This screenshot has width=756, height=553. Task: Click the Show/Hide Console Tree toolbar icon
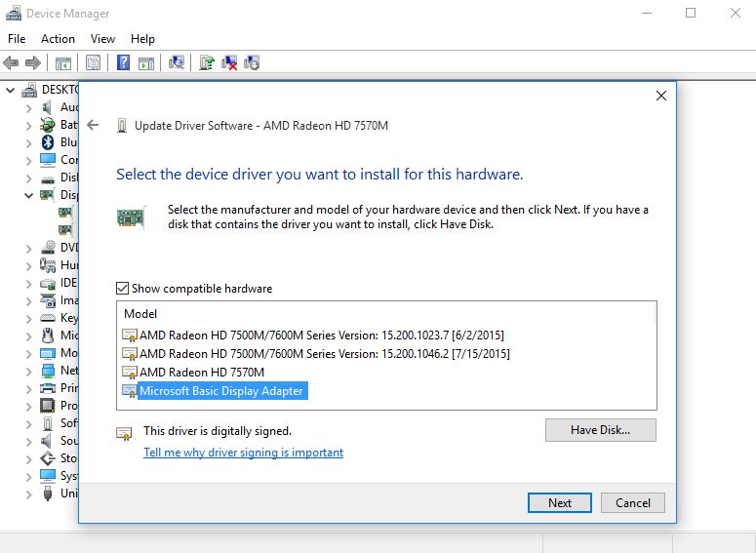tap(63, 63)
